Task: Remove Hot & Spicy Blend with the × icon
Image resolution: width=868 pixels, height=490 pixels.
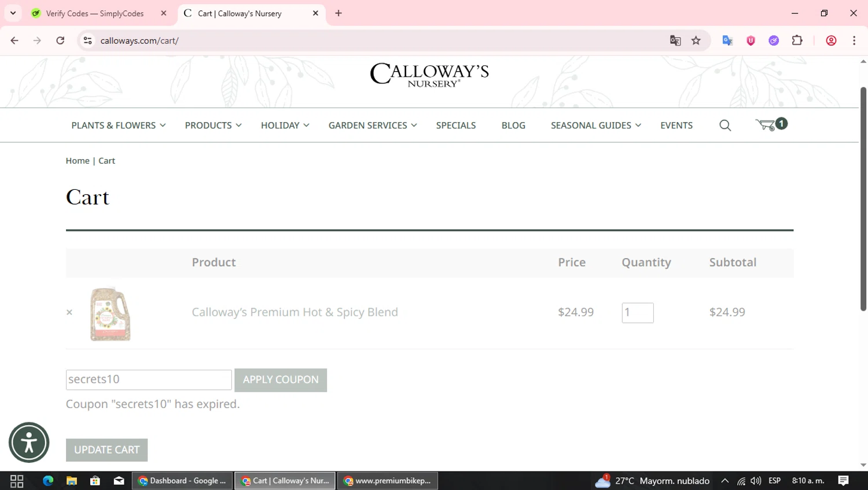Action: click(69, 312)
